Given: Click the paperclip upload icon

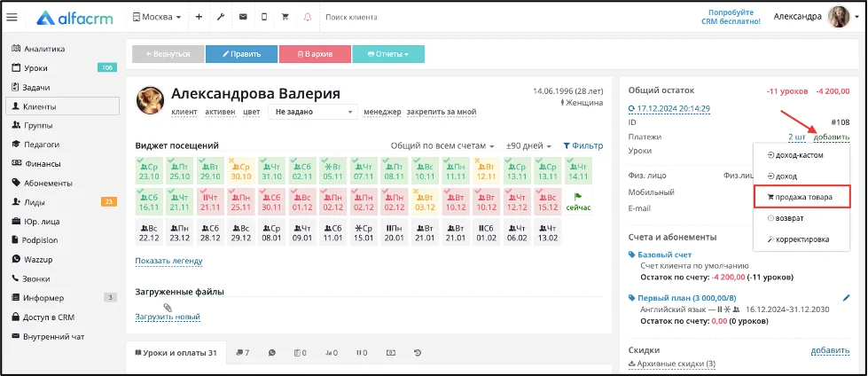Looking at the screenshot, I should click(x=168, y=308).
